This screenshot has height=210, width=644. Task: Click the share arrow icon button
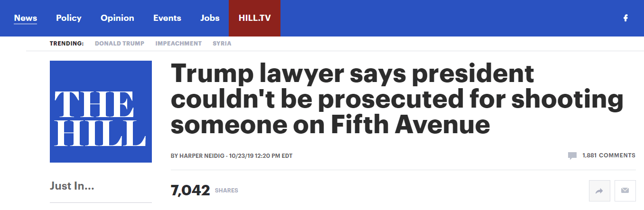(599, 191)
